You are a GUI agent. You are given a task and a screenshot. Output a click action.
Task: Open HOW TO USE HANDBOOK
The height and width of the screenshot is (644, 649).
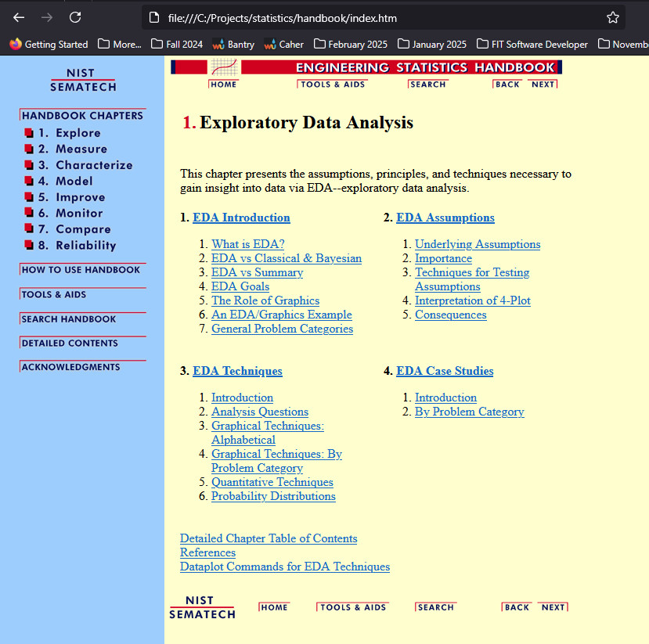[x=82, y=270]
